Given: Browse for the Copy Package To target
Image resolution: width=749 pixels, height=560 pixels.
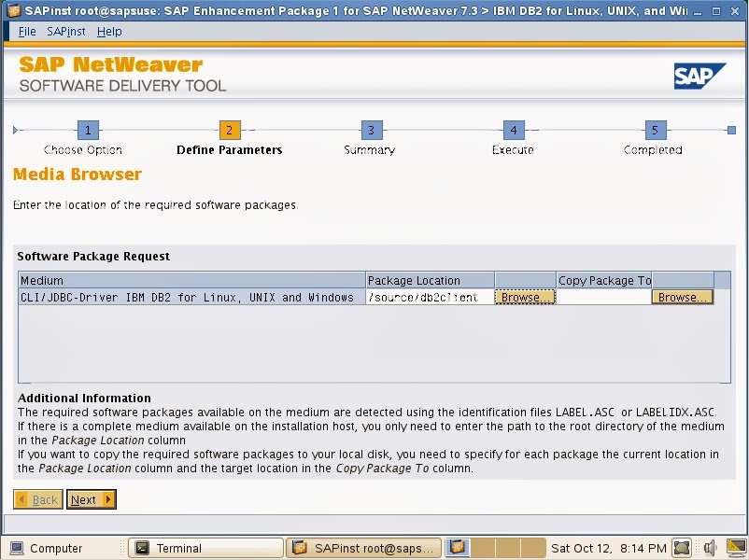Looking at the screenshot, I should click(682, 296).
